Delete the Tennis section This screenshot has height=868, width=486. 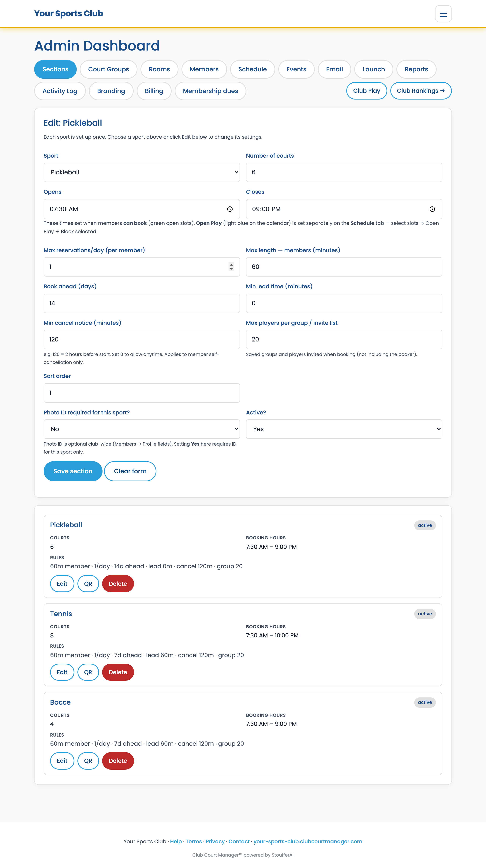pos(118,672)
